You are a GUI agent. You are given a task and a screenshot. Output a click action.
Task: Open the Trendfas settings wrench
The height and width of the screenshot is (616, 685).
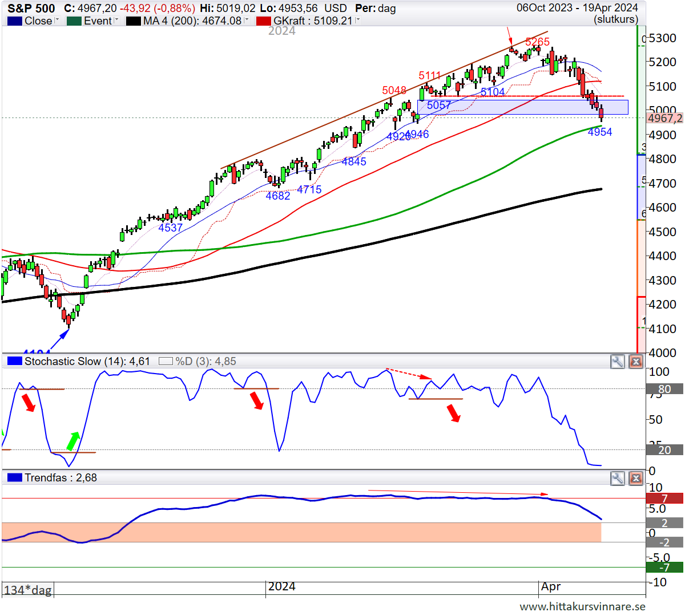pos(618,478)
